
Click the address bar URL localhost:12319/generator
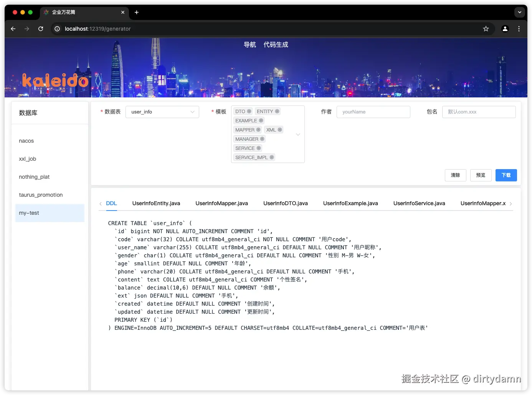[98, 29]
